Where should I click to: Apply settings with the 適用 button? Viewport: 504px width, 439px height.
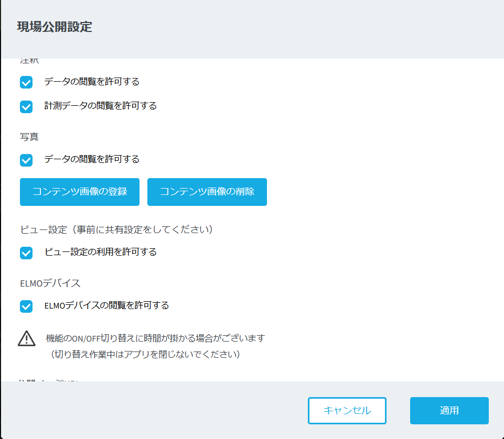tap(449, 410)
